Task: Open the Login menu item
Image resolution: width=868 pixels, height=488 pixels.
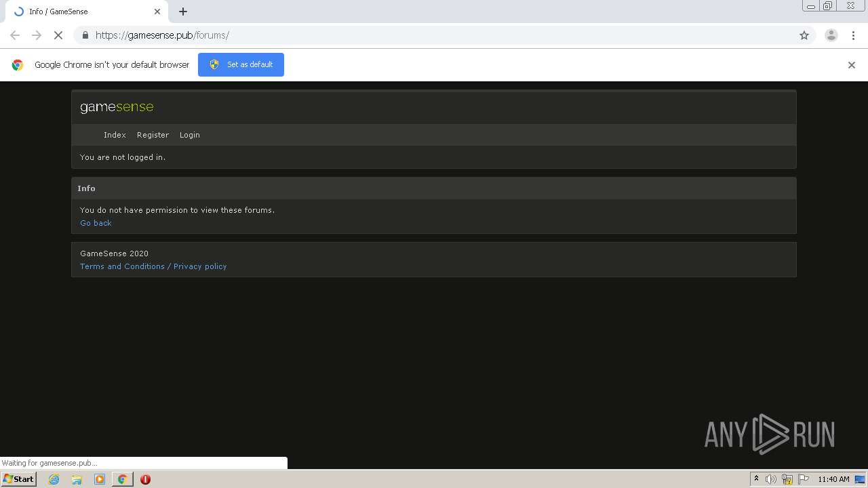Action: (190, 135)
